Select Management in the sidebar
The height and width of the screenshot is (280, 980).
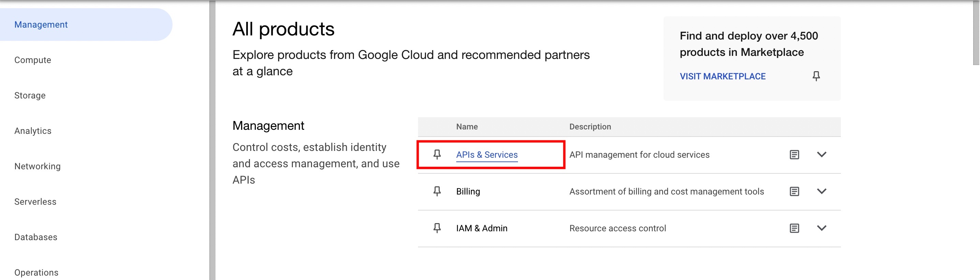point(86,25)
